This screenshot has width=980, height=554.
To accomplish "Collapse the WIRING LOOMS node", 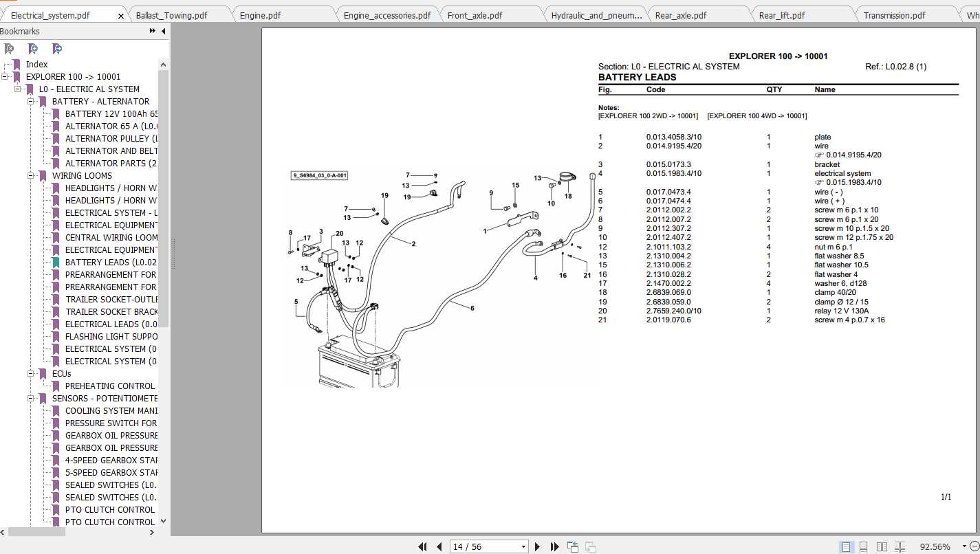I will pos(31,176).
